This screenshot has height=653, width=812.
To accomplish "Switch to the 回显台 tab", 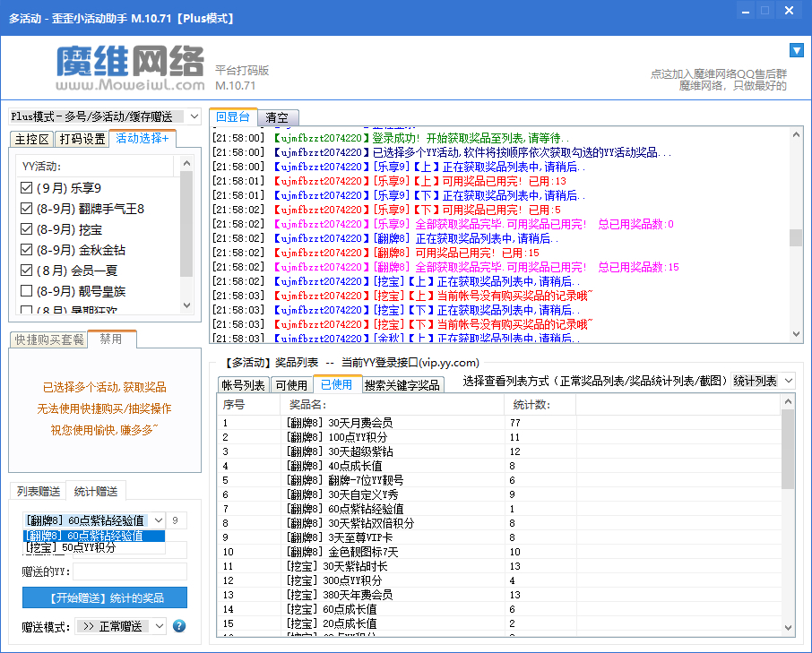I will [x=233, y=117].
